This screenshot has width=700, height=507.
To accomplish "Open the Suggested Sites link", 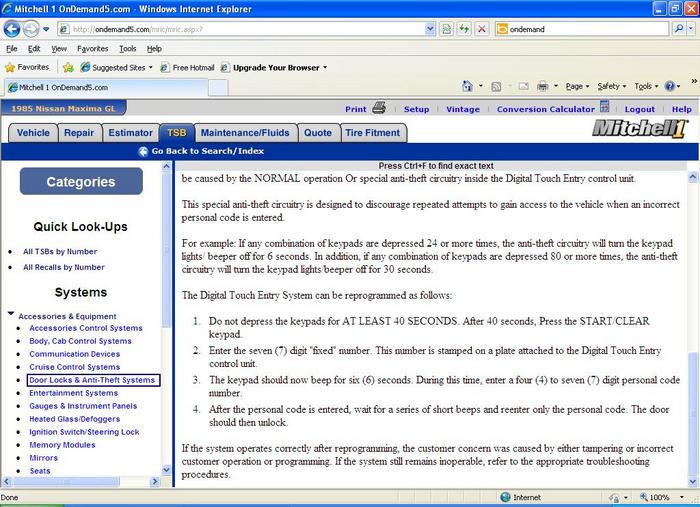I will coord(117,68).
